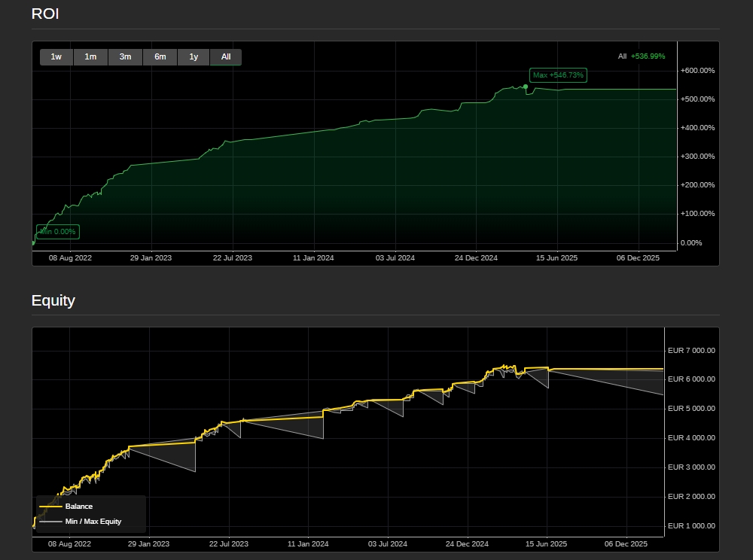Screen dimensions: 753x560
Task: Click the Equity section heading
Action: [x=53, y=300]
